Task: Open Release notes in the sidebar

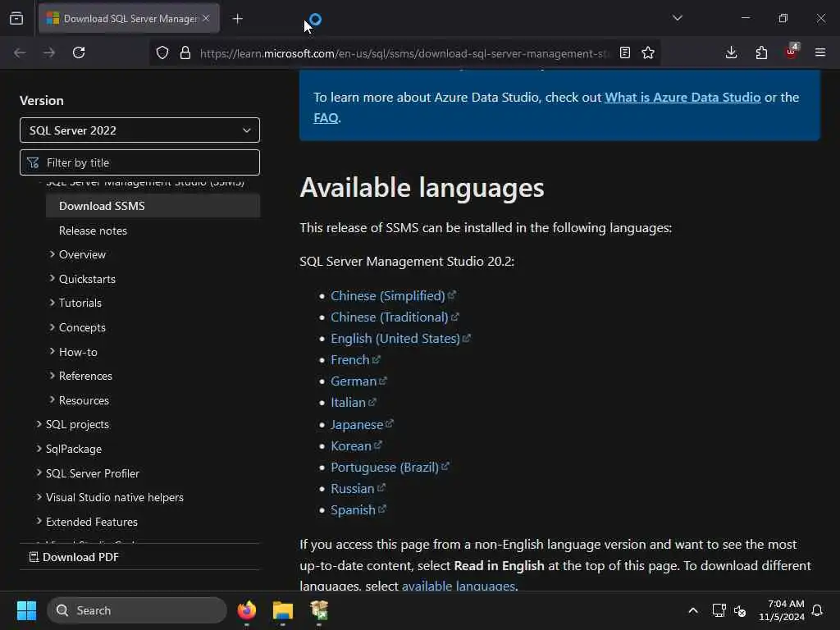Action: 93,231
